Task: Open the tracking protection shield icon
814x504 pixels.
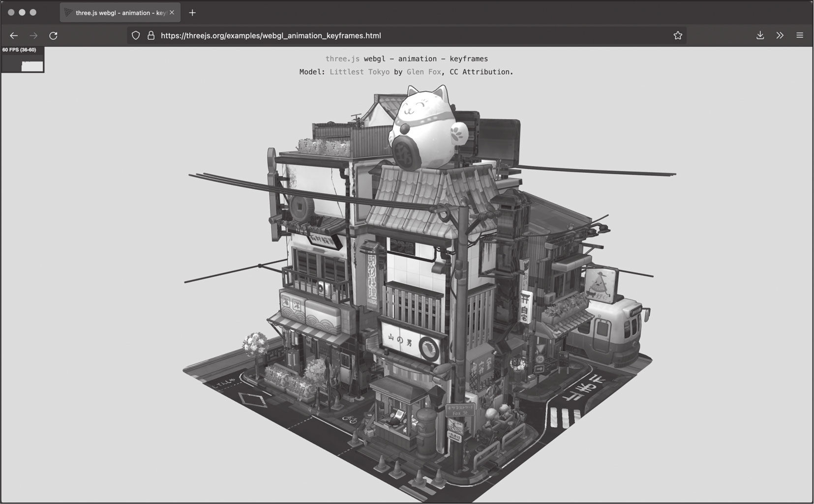Action: pos(136,35)
